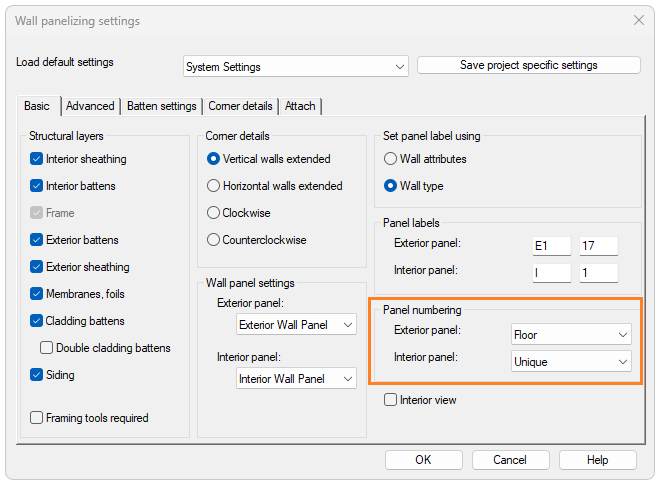662x484 pixels.
Task: Click the Exterior panel label E1 field
Action: (552, 246)
